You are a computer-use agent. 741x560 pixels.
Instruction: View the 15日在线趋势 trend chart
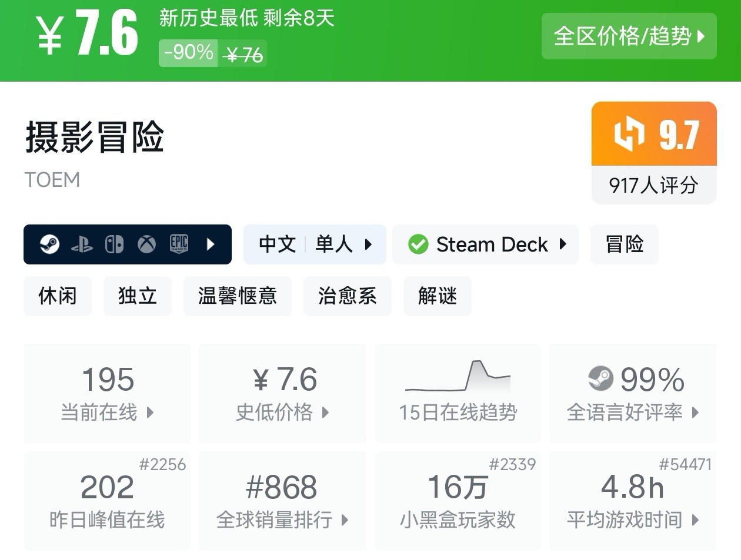pos(458,393)
